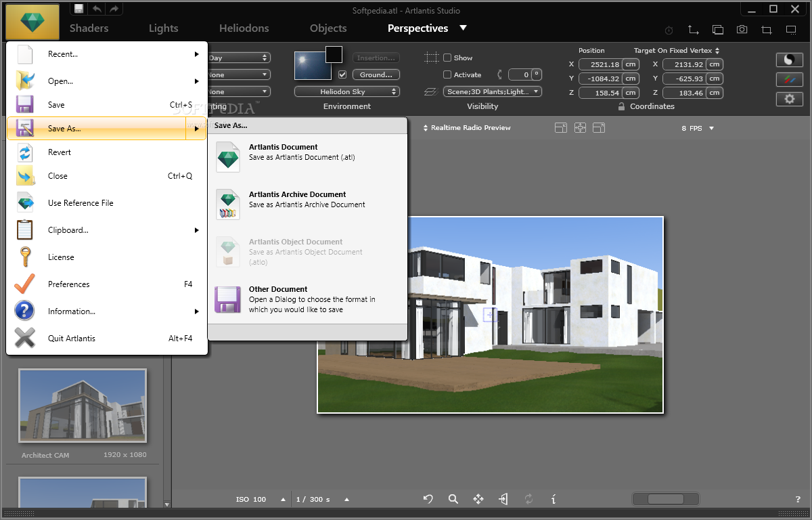Click the question mark help icon
The width and height of the screenshot is (812, 520).
click(798, 500)
